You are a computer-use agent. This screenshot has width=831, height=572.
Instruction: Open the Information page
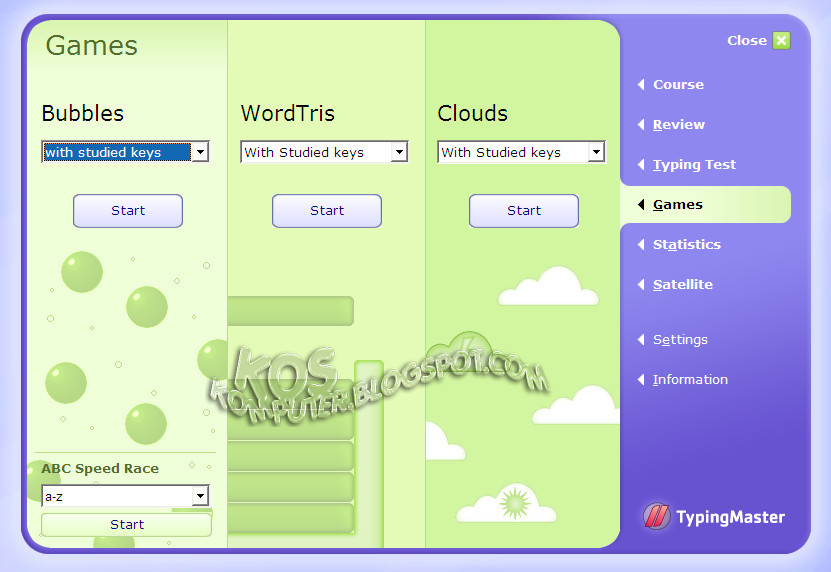tap(690, 380)
